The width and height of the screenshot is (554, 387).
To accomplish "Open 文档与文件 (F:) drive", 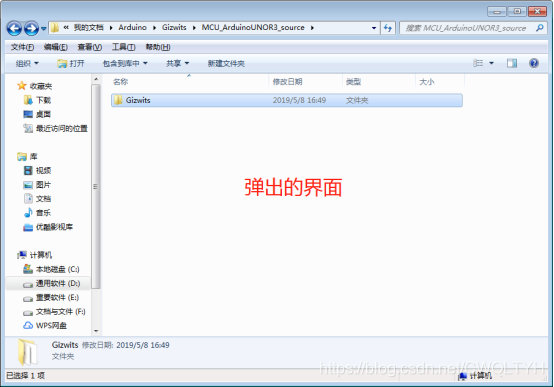I will coord(54,312).
